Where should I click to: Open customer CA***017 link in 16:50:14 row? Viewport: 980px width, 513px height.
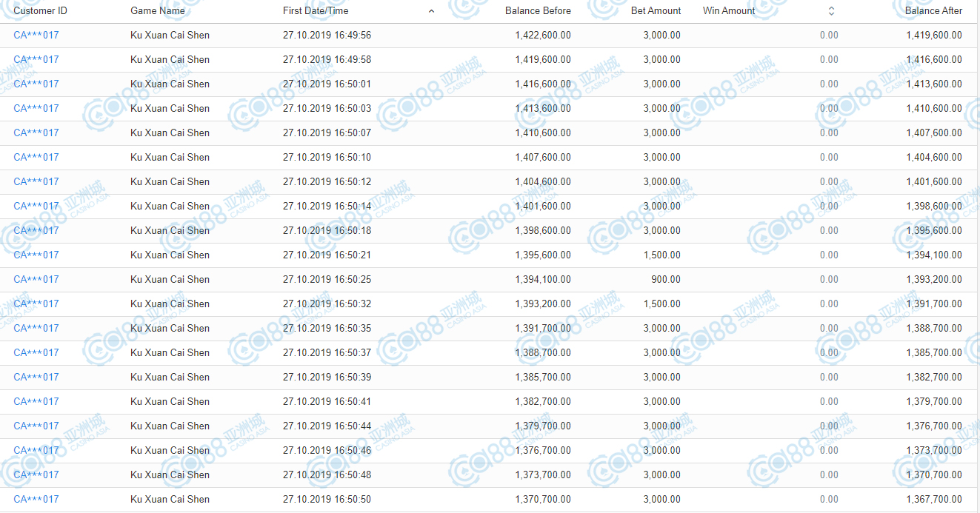coord(36,207)
